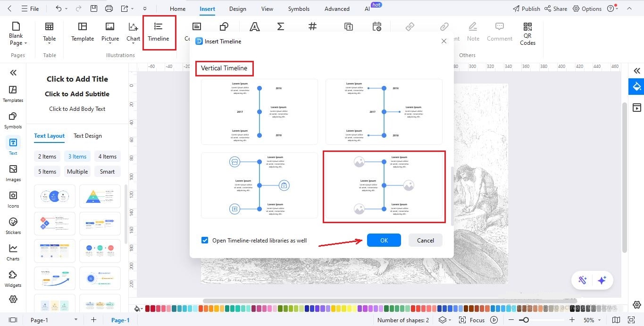This screenshot has height=326, width=644.
Task: Collapse the ribbon with chevron up
Action: point(629,8)
